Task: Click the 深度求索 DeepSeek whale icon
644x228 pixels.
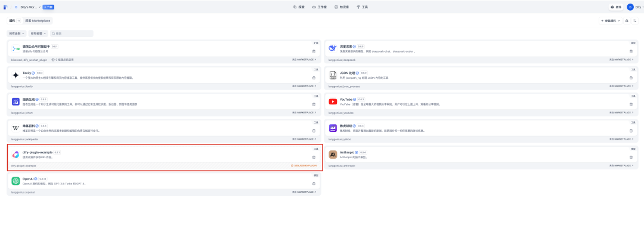Action: (333, 48)
